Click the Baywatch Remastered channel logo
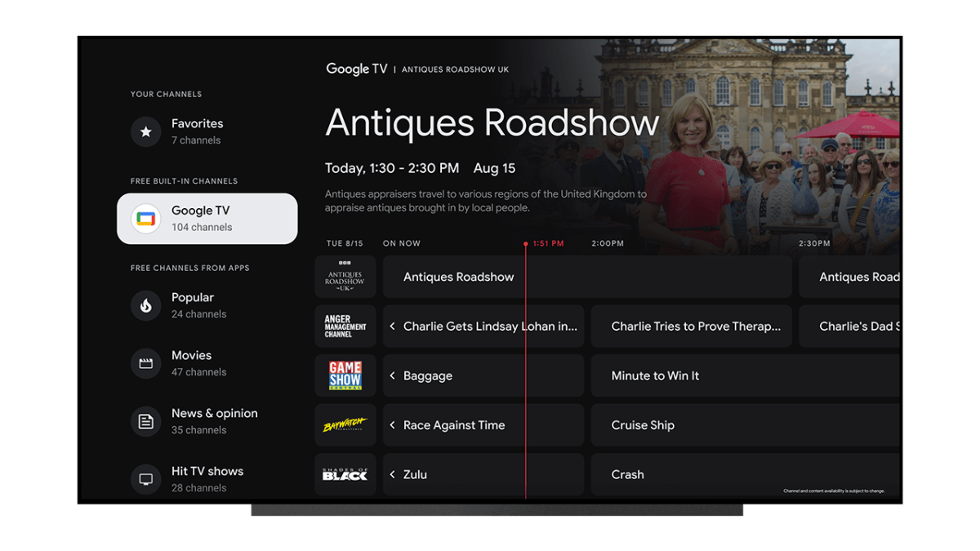 [345, 424]
